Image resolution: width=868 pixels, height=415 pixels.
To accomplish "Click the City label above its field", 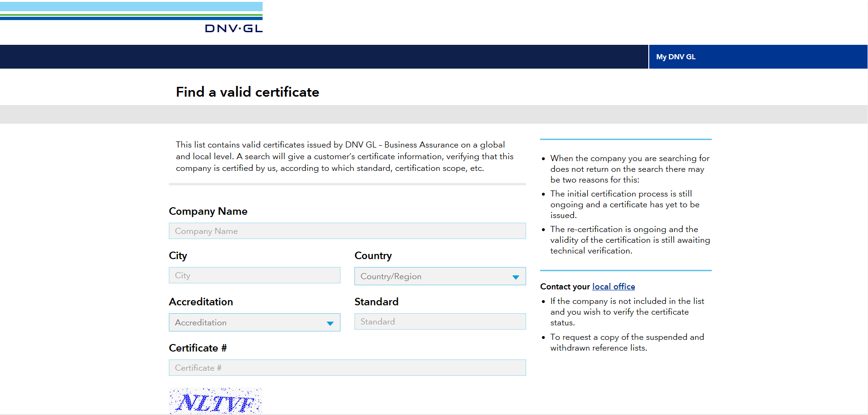I will 178,256.
